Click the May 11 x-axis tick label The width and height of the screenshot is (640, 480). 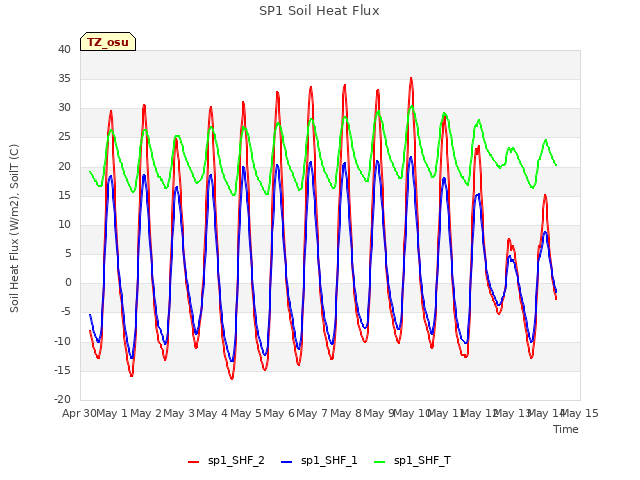tap(446, 413)
